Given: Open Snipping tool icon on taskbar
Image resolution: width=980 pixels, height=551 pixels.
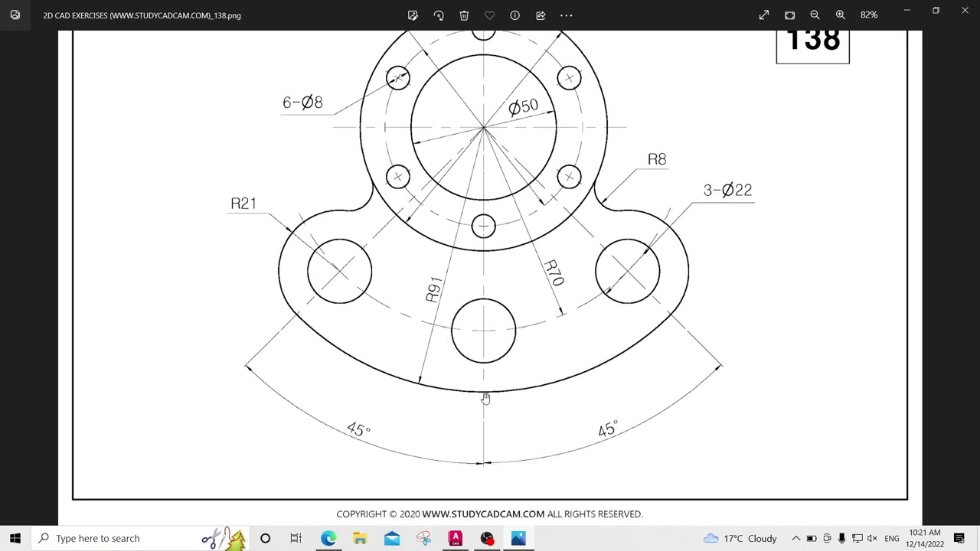Looking at the screenshot, I should pyautogui.click(x=423, y=538).
